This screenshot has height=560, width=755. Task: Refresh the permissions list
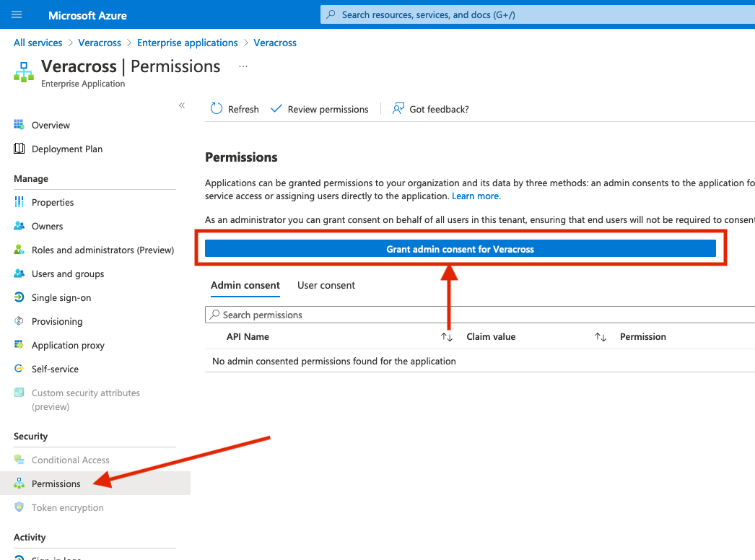point(234,109)
